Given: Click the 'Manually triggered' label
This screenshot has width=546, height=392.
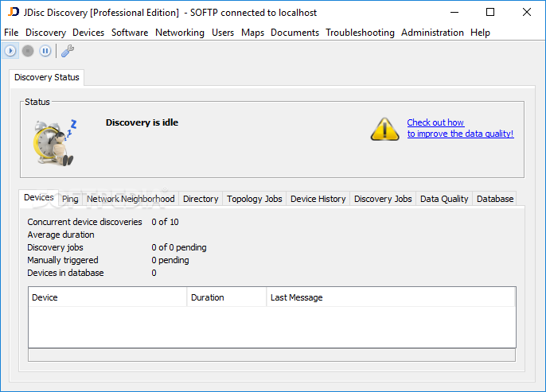Looking at the screenshot, I should [x=63, y=260].
